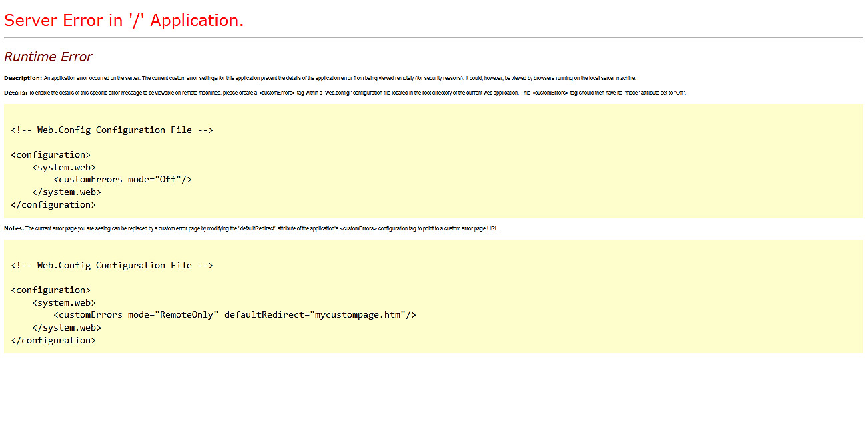
Task: Click the "Runtime Error" subheading
Action: point(48,57)
